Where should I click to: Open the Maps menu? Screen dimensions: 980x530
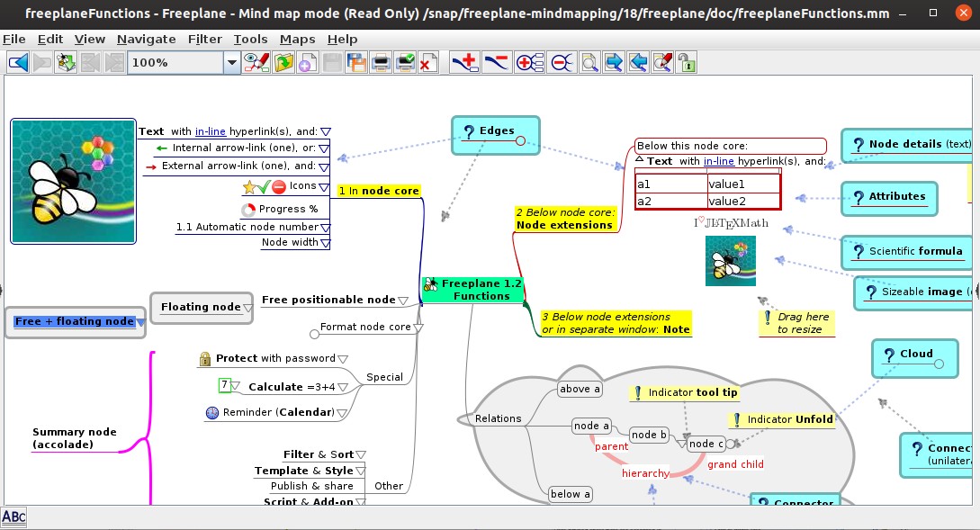click(x=297, y=39)
